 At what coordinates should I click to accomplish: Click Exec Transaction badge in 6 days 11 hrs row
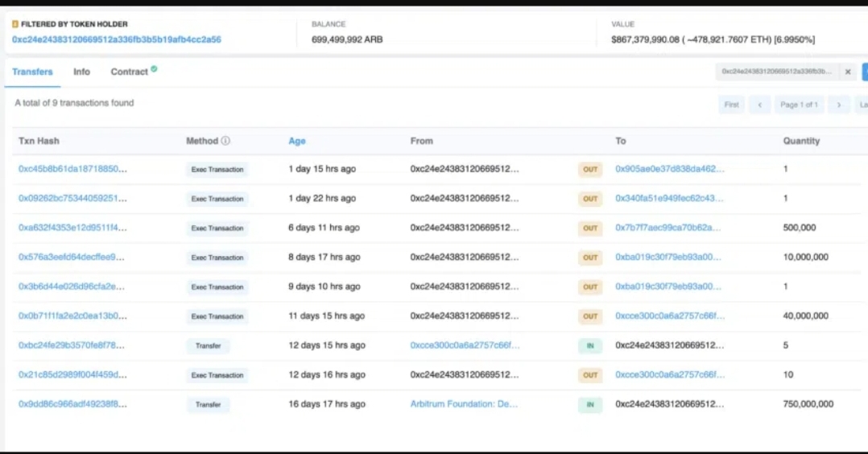tap(217, 228)
